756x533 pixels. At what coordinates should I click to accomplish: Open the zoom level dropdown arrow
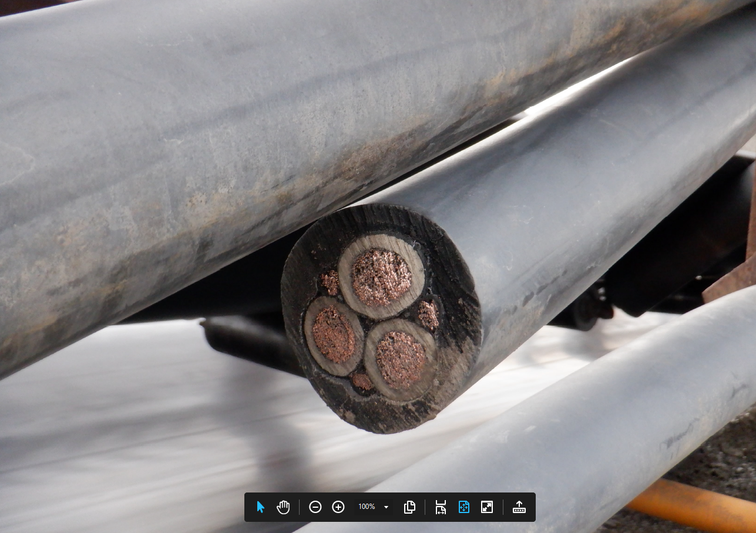point(386,507)
